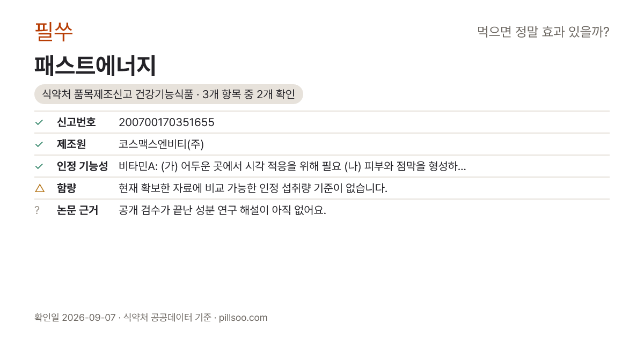This screenshot has height=338, width=644.
Task: Click the 함량 row label
Action: [x=67, y=188]
